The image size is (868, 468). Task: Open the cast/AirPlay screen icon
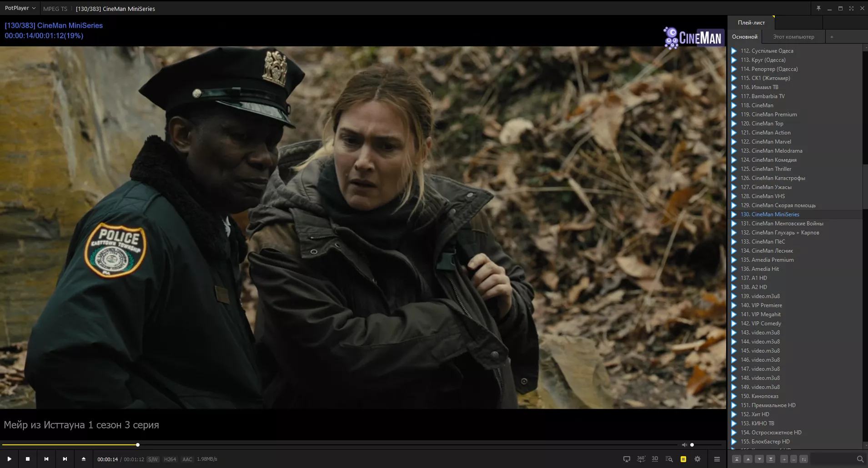(627, 459)
